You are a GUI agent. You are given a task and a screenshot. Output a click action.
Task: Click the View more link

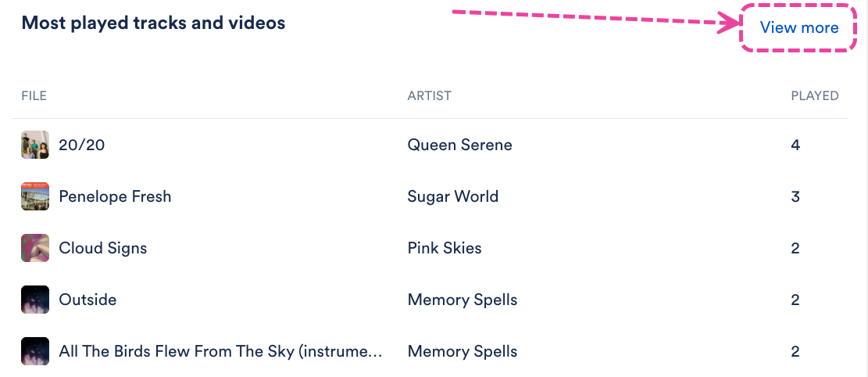[798, 27]
